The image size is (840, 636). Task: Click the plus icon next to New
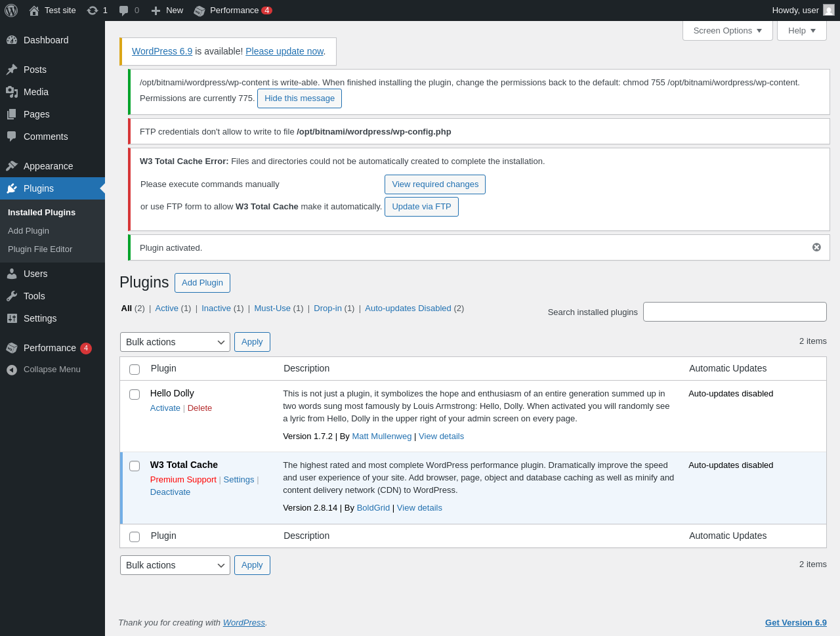[x=156, y=11]
